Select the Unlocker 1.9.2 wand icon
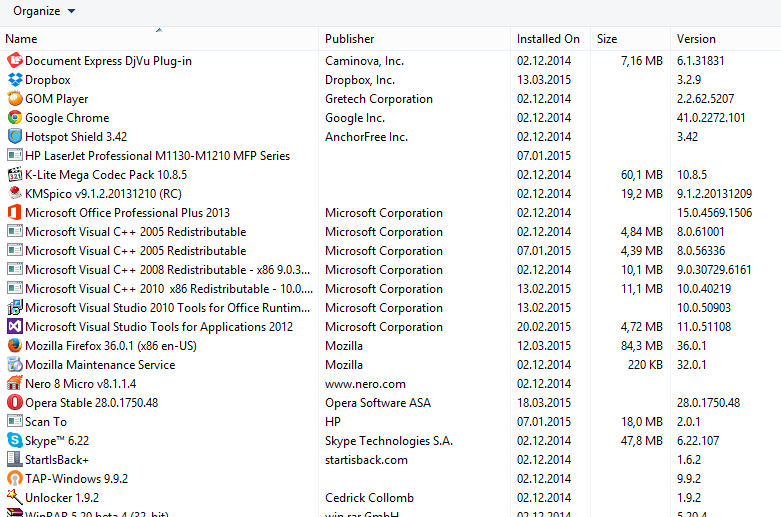The width and height of the screenshot is (781, 517). [15, 498]
